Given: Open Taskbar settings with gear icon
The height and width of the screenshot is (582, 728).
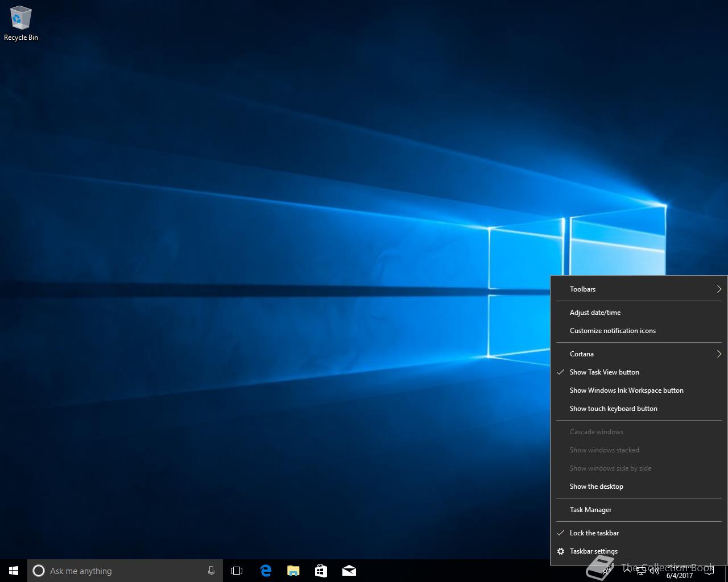Looking at the screenshot, I should [x=639, y=551].
